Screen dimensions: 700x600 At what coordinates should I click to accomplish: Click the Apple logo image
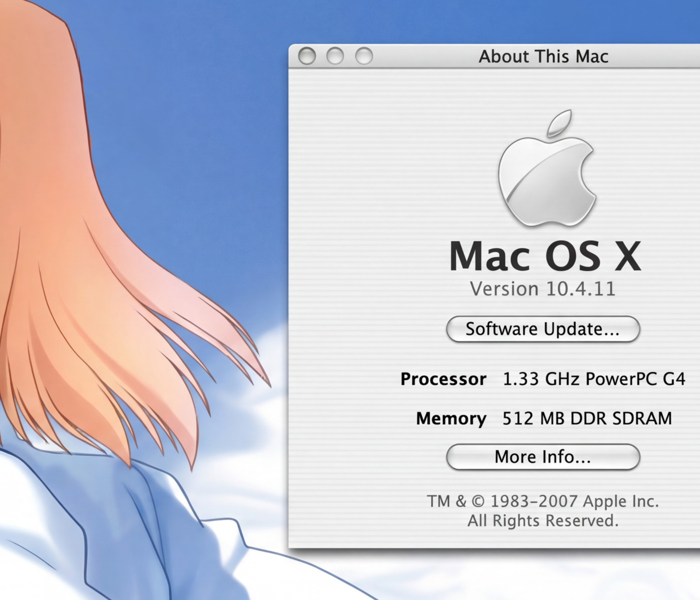547,168
